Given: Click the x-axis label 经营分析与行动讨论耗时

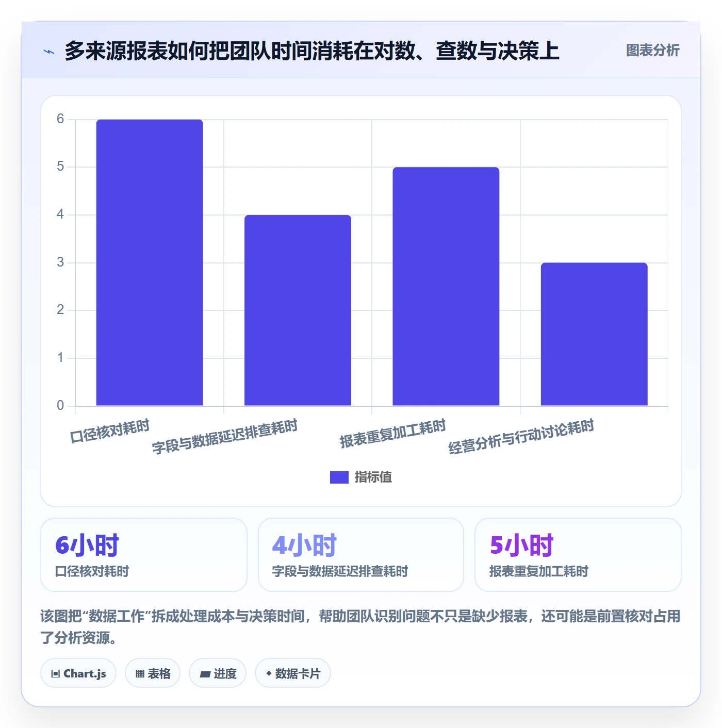Looking at the screenshot, I should [521, 437].
